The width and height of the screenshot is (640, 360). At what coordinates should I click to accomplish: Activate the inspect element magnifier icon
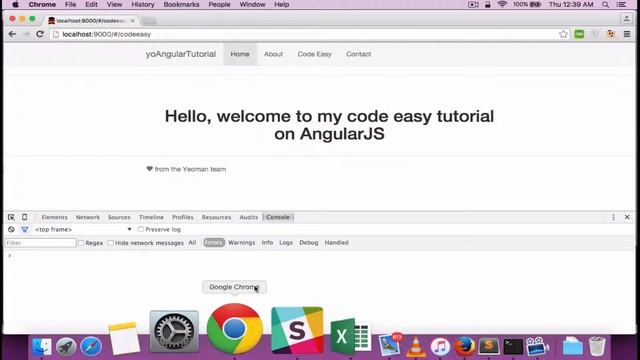coord(11,217)
